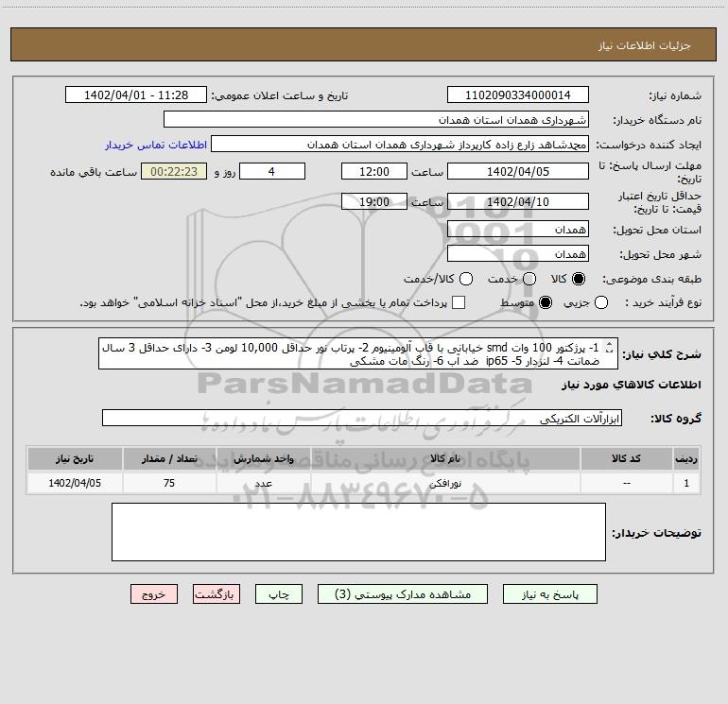728x704 pixels.
Task: Click the بازگشت back button
Action: pyautogui.click(x=217, y=594)
